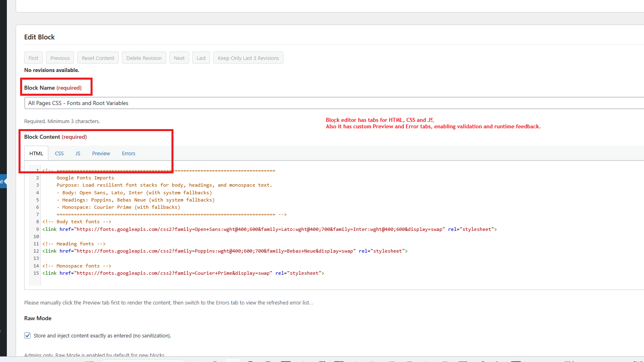This screenshot has height=362, width=644.
Task: Click the taskbar search box
Action: coord(144,360)
